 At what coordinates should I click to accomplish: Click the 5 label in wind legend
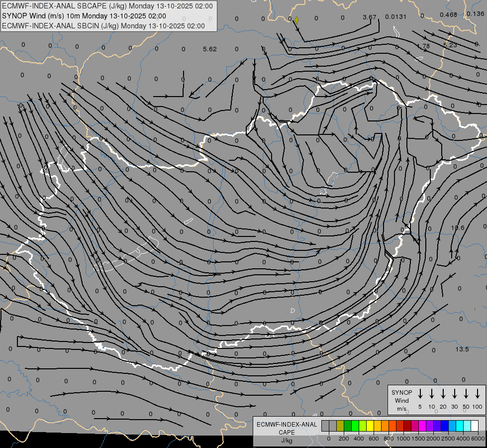point(420,407)
